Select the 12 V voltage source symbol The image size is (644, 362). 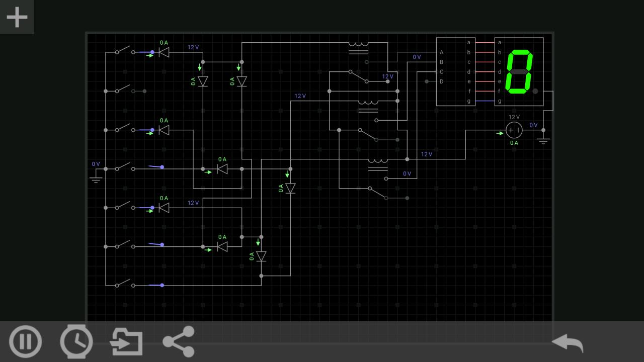click(514, 130)
